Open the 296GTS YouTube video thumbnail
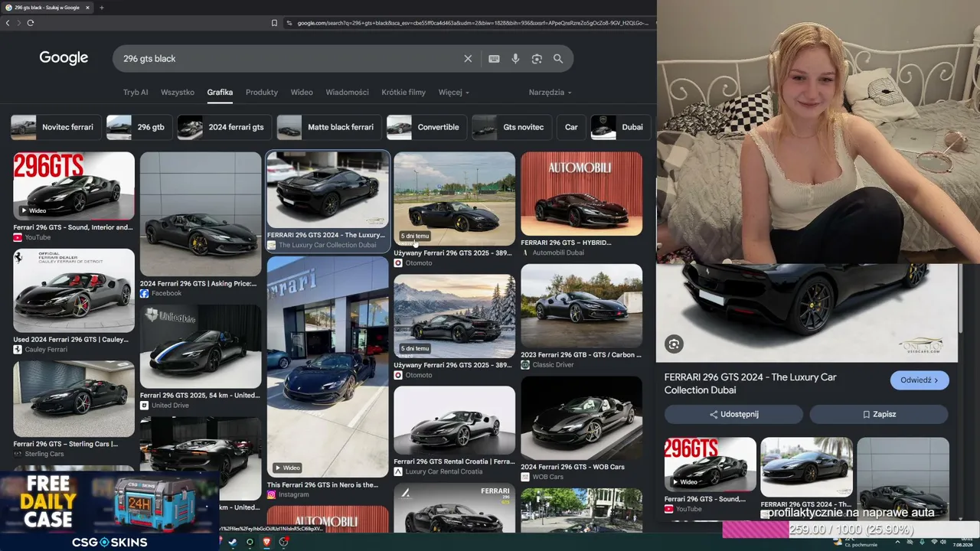This screenshot has height=551, width=980. click(73, 186)
